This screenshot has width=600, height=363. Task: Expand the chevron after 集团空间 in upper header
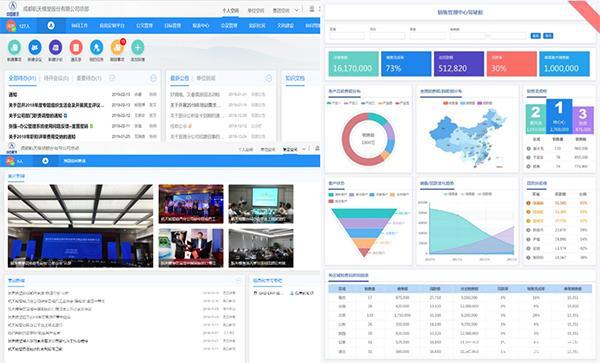(x=297, y=10)
